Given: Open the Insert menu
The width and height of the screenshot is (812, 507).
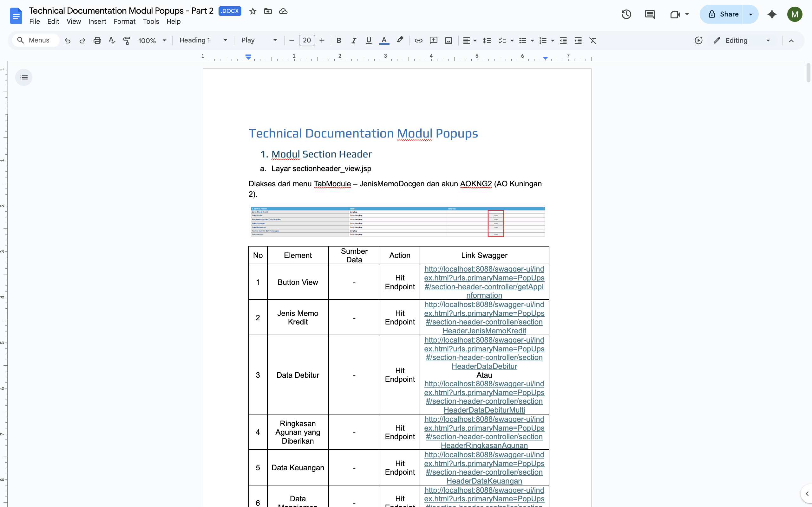Looking at the screenshot, I should [x=97, y=22].
